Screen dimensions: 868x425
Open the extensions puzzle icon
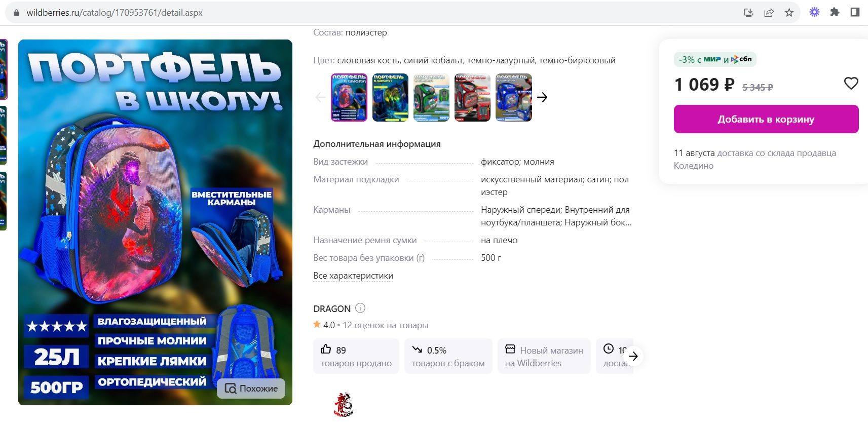[835, 12]
